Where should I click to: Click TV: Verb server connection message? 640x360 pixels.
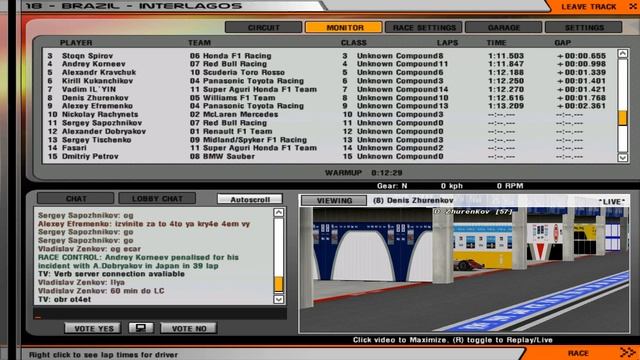(x=111, y=274)
